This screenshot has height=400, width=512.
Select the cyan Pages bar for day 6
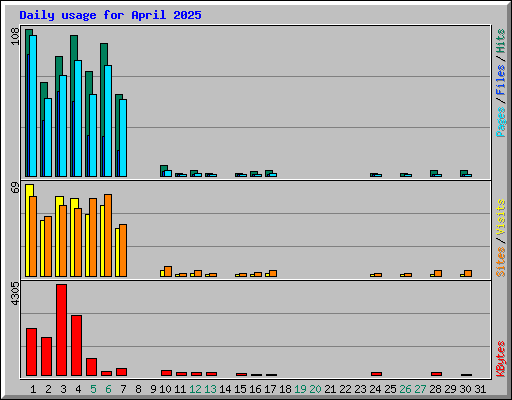[108, 121]
